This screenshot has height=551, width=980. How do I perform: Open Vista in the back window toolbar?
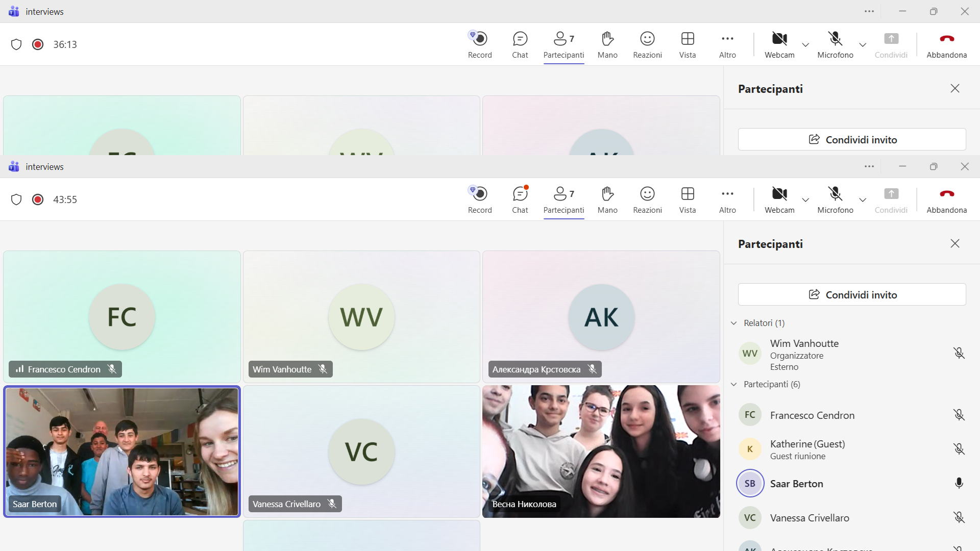coord(688,45)
